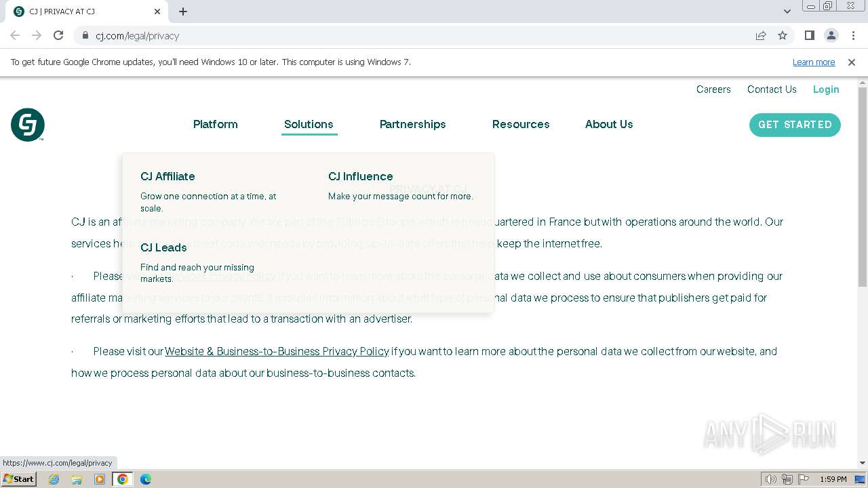This screenshot has width=868, height=488.
Task: Select CJ Affiliate in dropdown
Action: 167,176
